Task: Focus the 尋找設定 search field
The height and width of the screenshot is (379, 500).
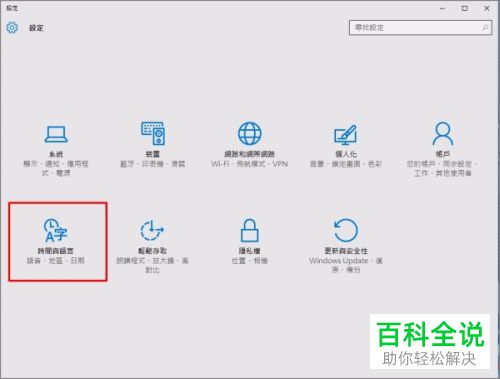Action: tap(420, 28)
